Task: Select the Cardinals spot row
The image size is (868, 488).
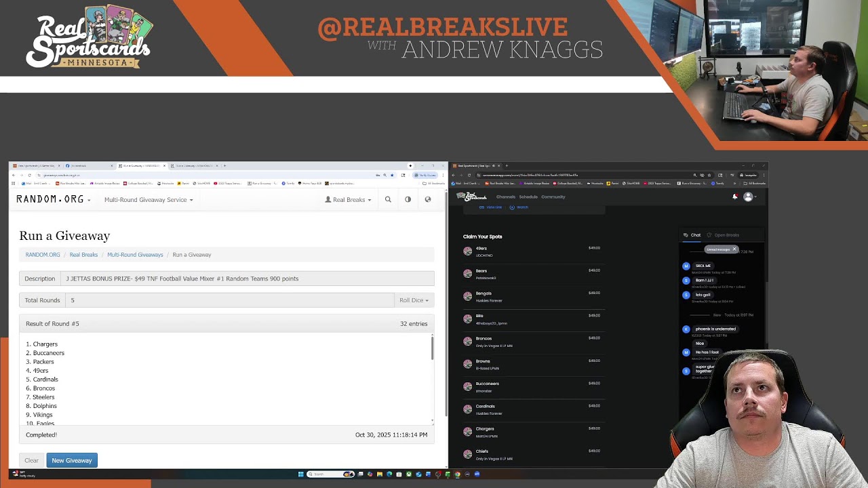Action: (532, 409)
